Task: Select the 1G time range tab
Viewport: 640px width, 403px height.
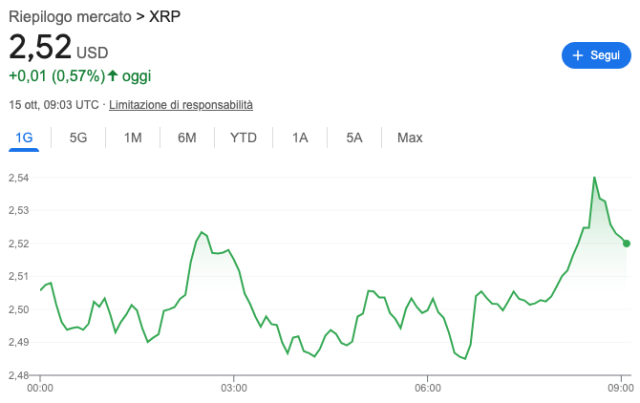Action: (24, 138)
